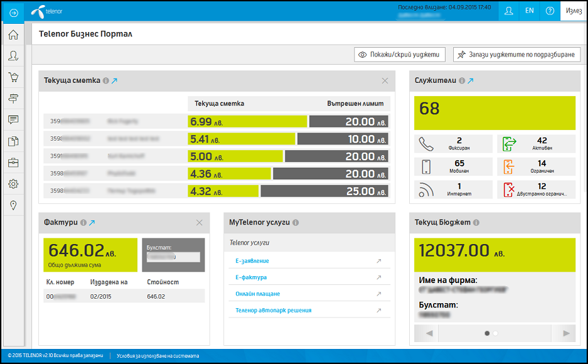The height and width of the screenshot is (364, 588).
Task: Open the Текуща сметка widget via its arrow link
Action: (114, 80)
